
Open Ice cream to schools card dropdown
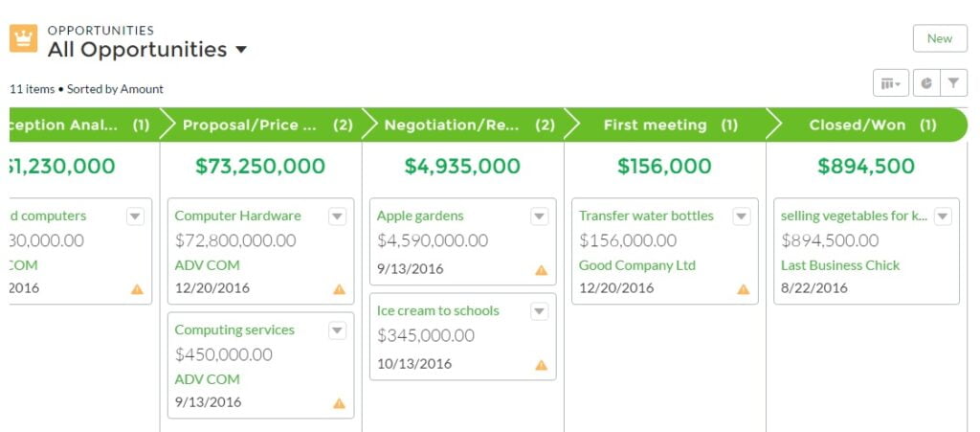coord(540,311)
